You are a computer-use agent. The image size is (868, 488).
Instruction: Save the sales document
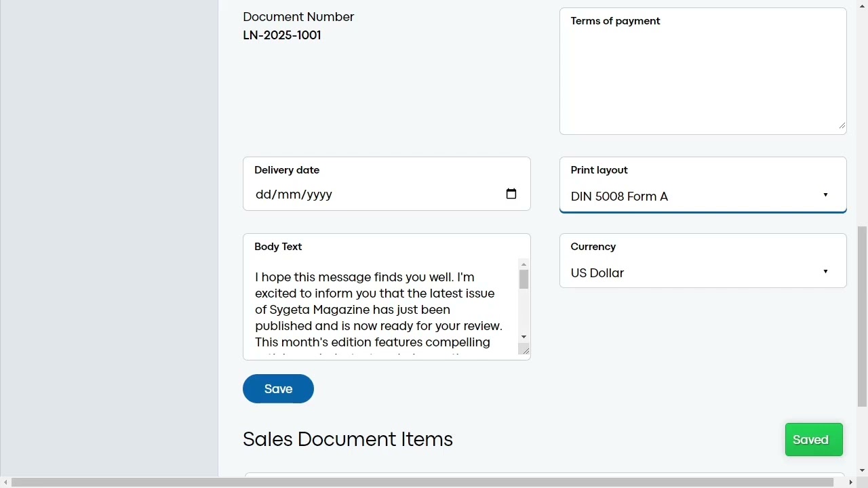[278, 389]
